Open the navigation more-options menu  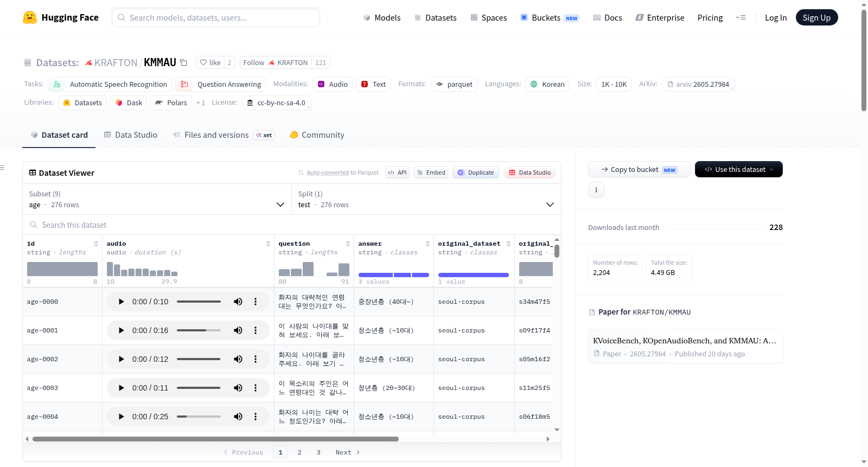pos(741,17)
